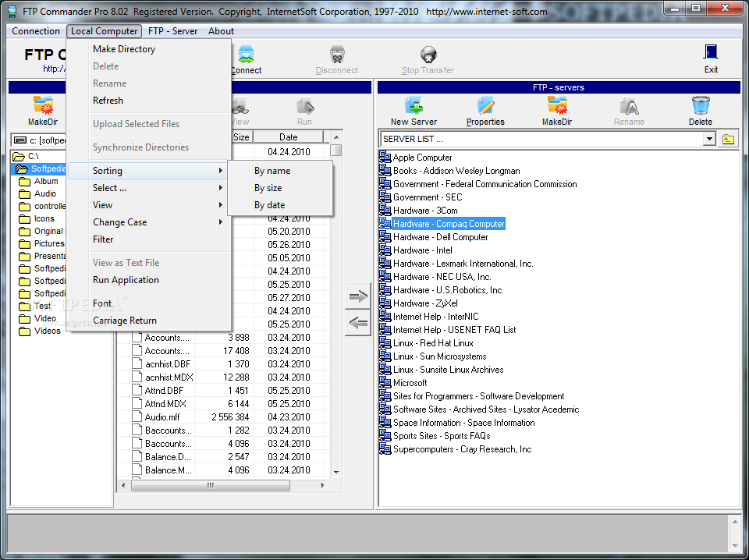Expand the Select ... submenu

tap(150, 188)
